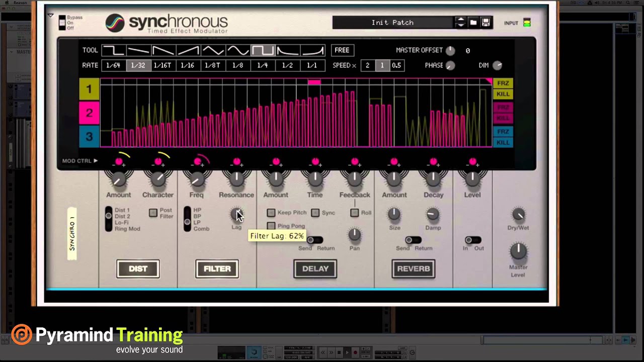This screenshot has height=362, width=644.
Task: Select the exponential decay curve tool
Action: [288, 50]
